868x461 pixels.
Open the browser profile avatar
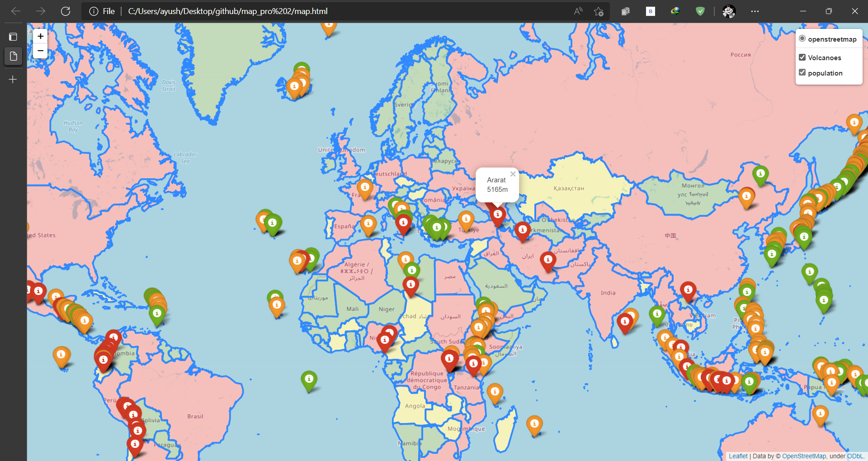pos(729,11)
